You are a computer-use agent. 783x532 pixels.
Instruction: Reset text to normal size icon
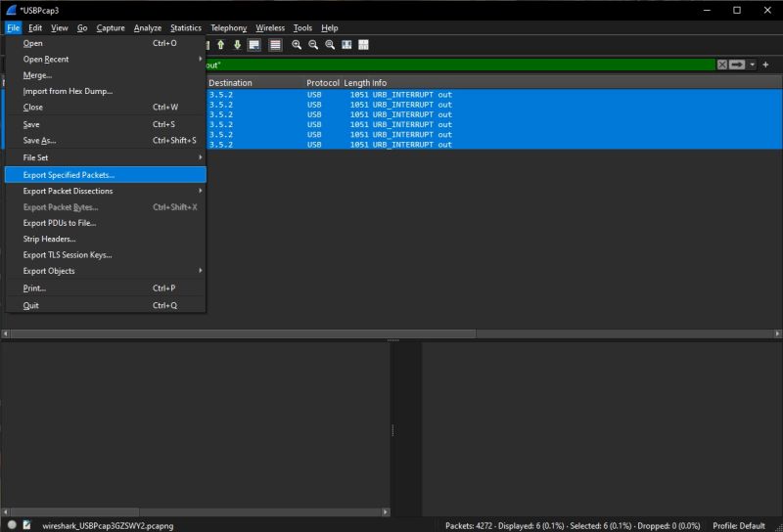click(x=330, y=45)
